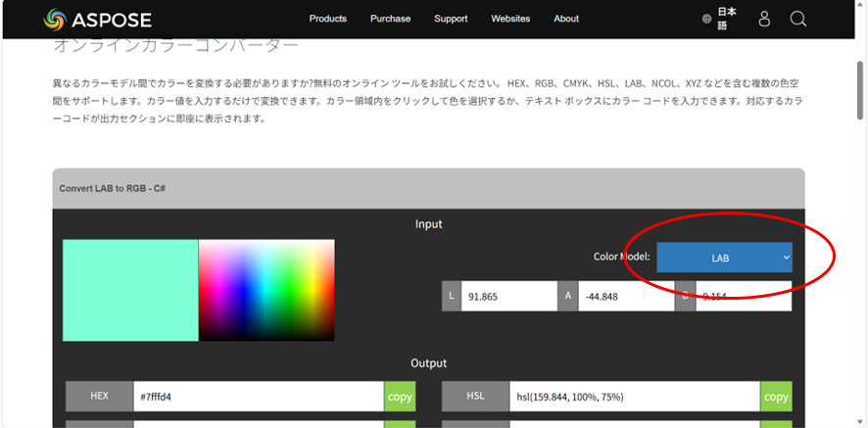Screen dimensions: 868x428
Task: Copy the HEX output value
Action: coord(400,397)
